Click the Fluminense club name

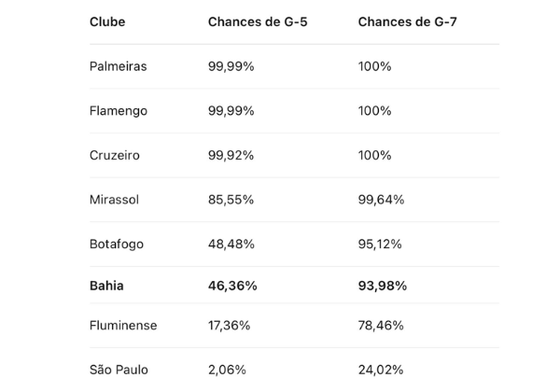(x=123, y=326)
